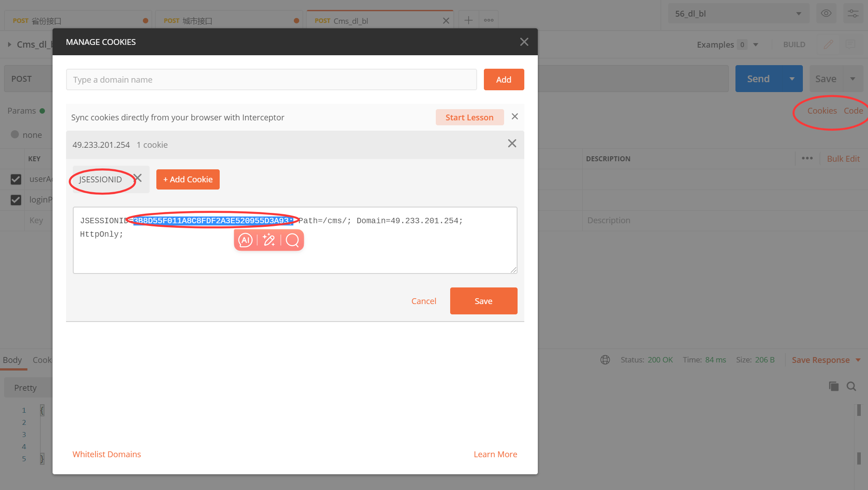Select the none radio button
The height and width of the screenshot is (490, 868).
click(15, 135)
